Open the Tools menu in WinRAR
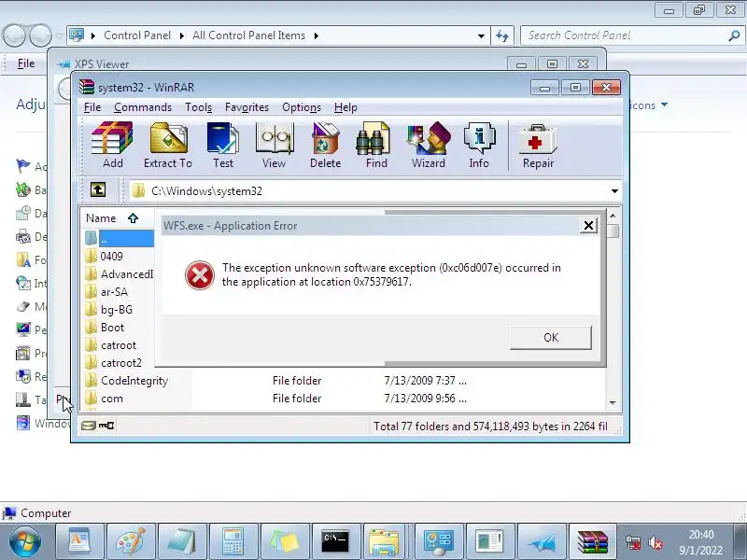The width and height of the screenshot is (747, 560). [x=198, y=107]
